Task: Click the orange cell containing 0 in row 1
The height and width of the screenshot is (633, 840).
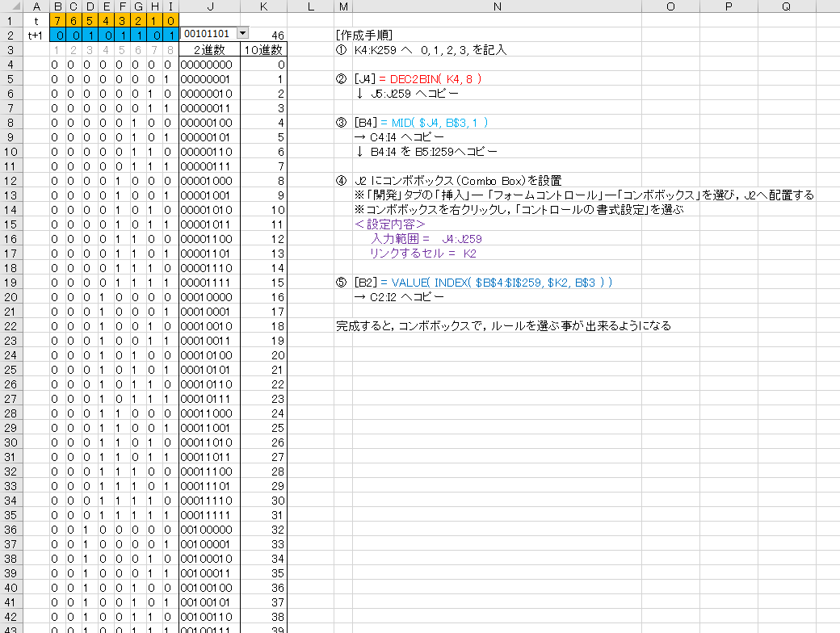Action: [x=170, y=21]
